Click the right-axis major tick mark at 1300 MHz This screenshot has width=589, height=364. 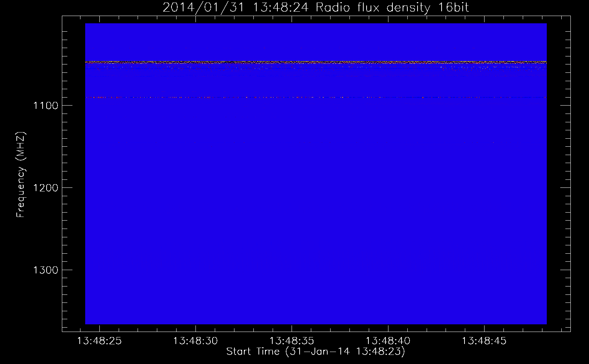click(565, 270)
